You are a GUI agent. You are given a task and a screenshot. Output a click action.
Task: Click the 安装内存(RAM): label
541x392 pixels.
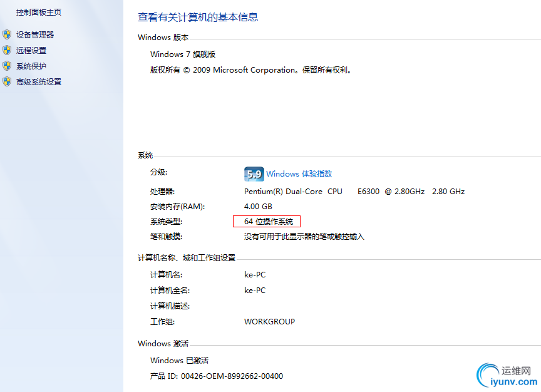[x=177, y=207]
